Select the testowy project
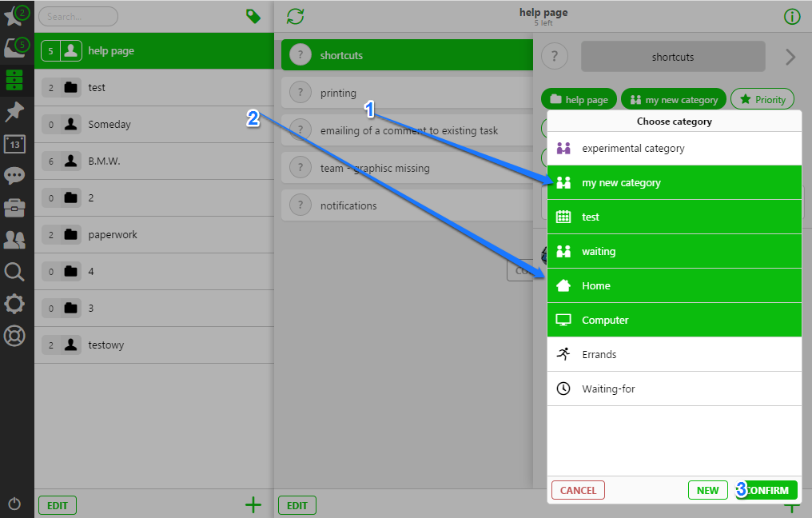The image size is (812, 518). pos(154,345)
